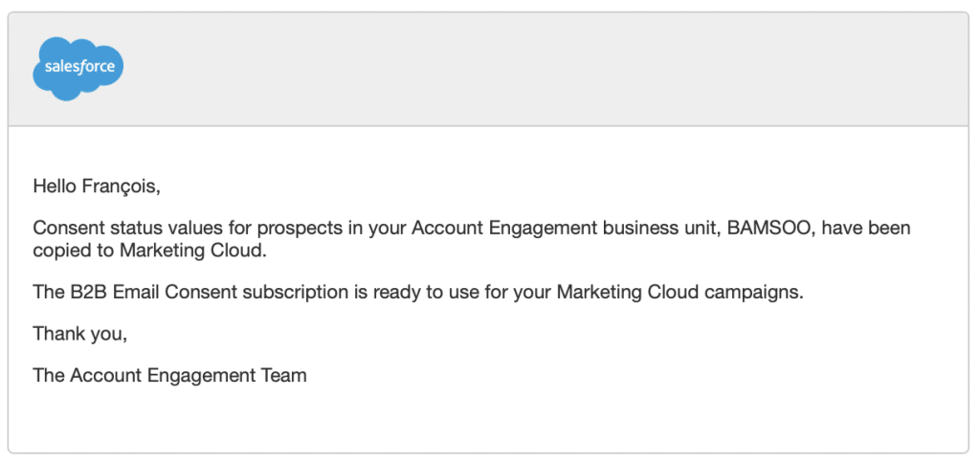Click the word "Team" in the signature
This screenshot has width=980, height=462.
click(x=283, y=375)
